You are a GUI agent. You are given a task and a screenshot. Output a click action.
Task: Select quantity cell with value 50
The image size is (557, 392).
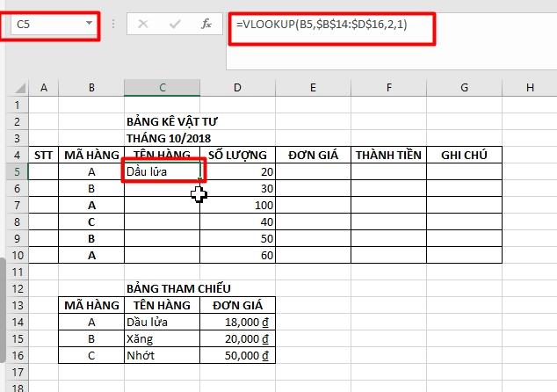[x=237, y=239]
